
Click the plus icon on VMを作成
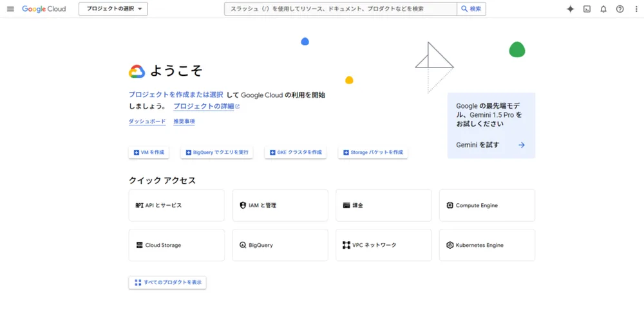coord(137,152)
